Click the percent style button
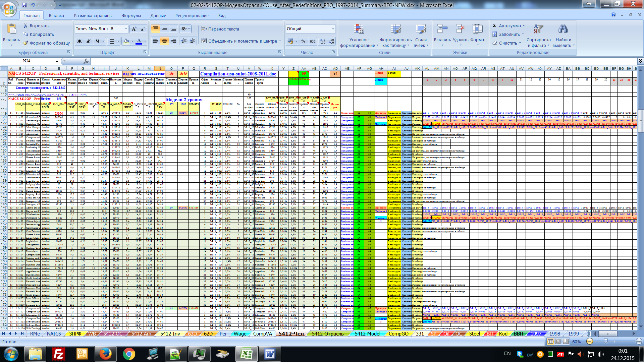Screen dimensions: 644x362 tap(303, 41)
